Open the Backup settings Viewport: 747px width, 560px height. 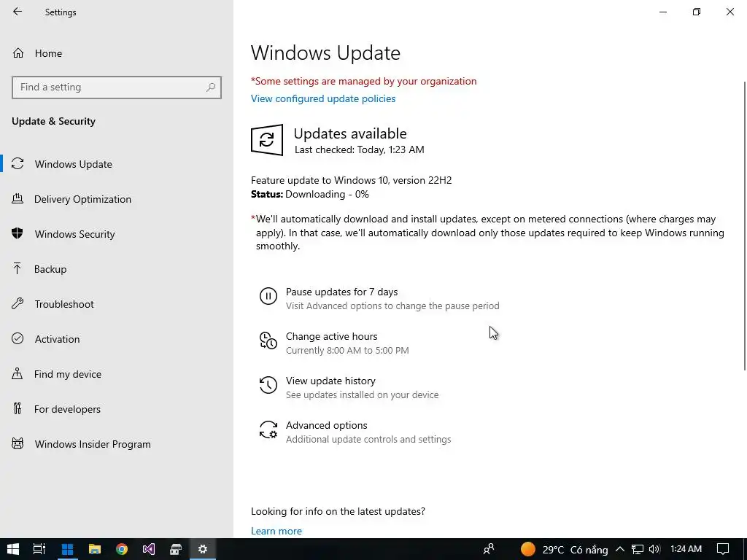117,269
